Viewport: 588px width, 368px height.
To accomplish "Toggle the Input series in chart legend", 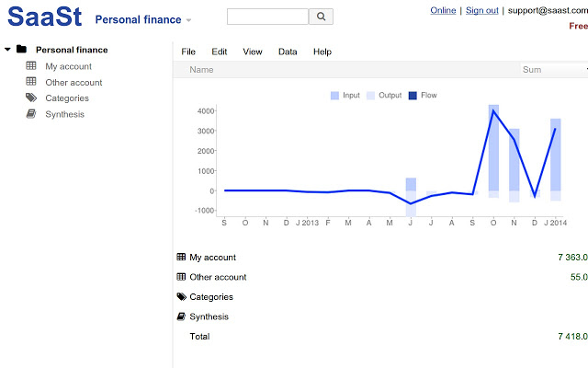I will click(345, 96).
